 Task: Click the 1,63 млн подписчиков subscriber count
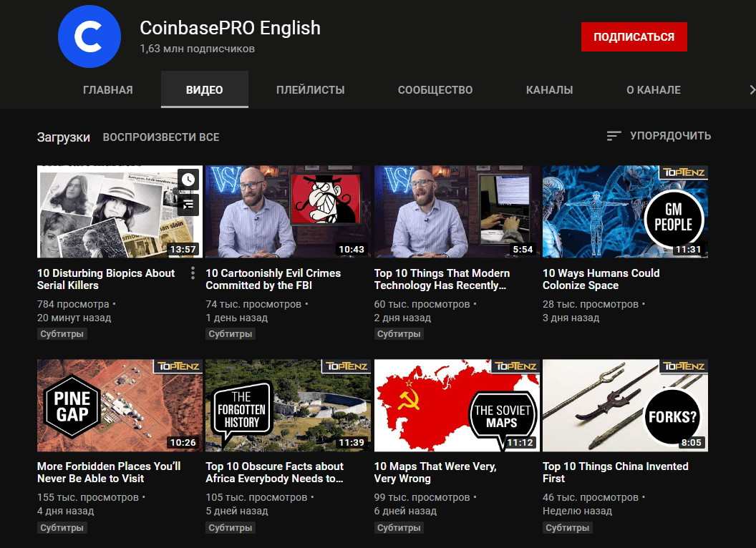(197, 49)
